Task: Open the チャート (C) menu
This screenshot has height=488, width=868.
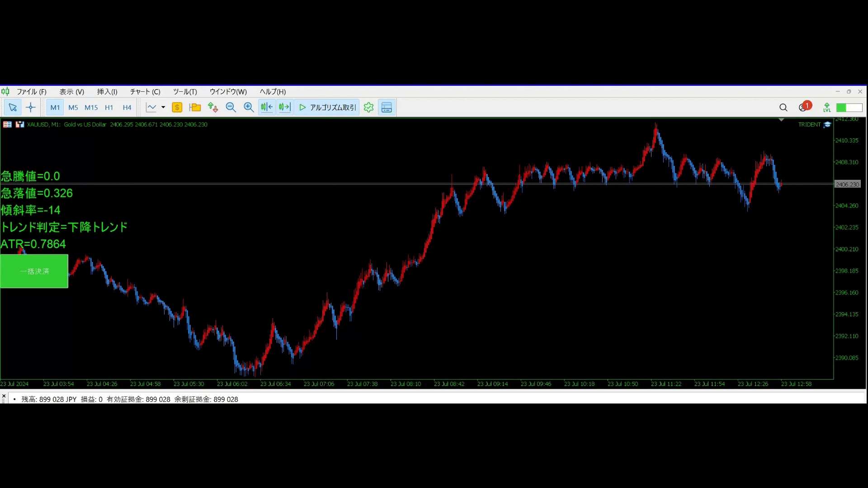Action: pyautogui.click(x=145, y=92)
